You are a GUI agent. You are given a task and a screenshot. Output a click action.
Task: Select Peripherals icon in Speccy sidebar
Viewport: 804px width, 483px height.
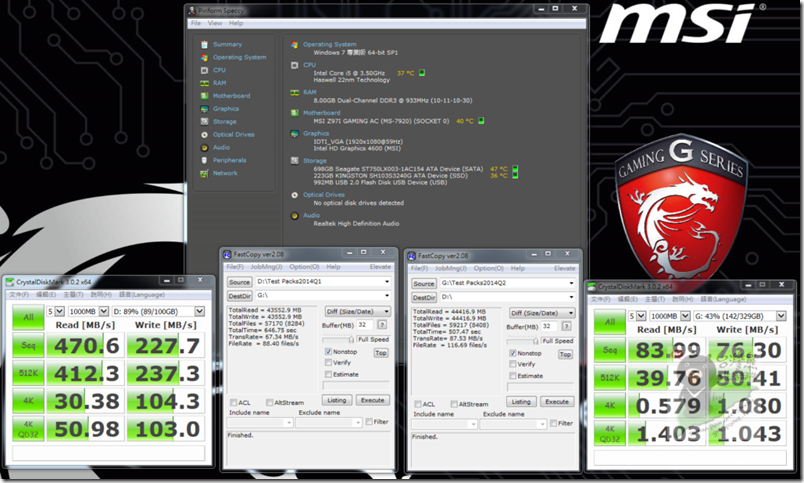[x=205, y=160]
